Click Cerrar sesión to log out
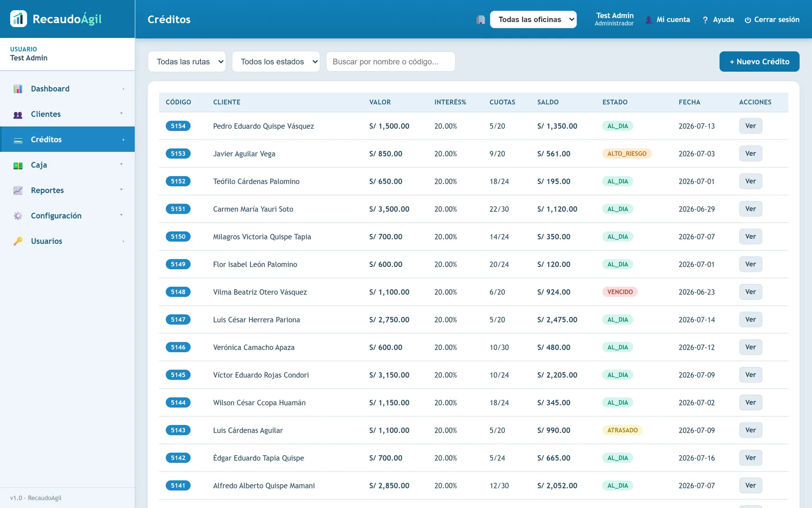812x508 pixels. click(x=772, y=19)
